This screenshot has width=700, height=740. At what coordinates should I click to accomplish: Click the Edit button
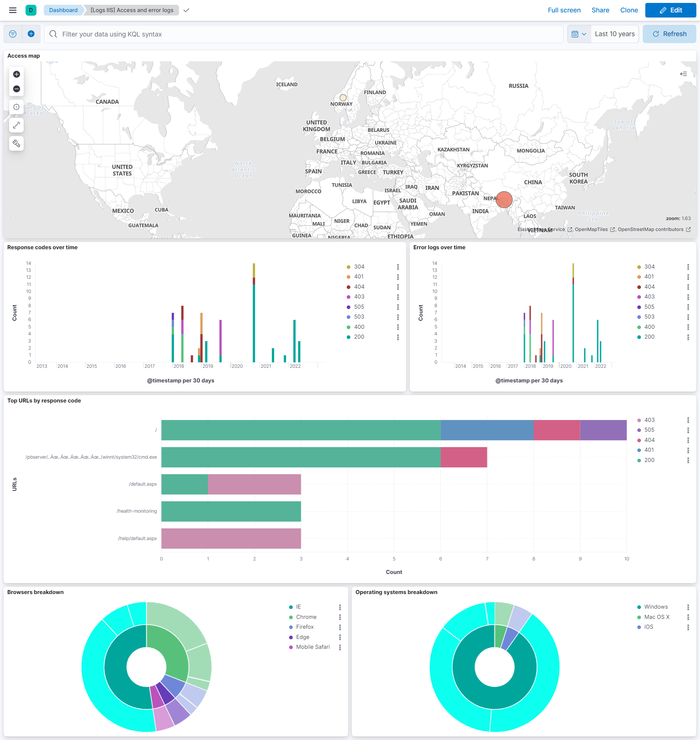tap(670, 10)
